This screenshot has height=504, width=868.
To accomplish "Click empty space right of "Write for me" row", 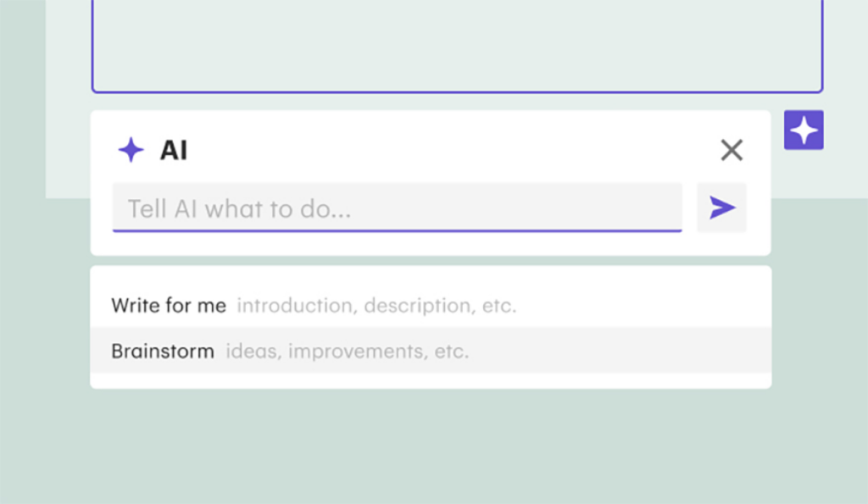I will [x=644, y=305].
